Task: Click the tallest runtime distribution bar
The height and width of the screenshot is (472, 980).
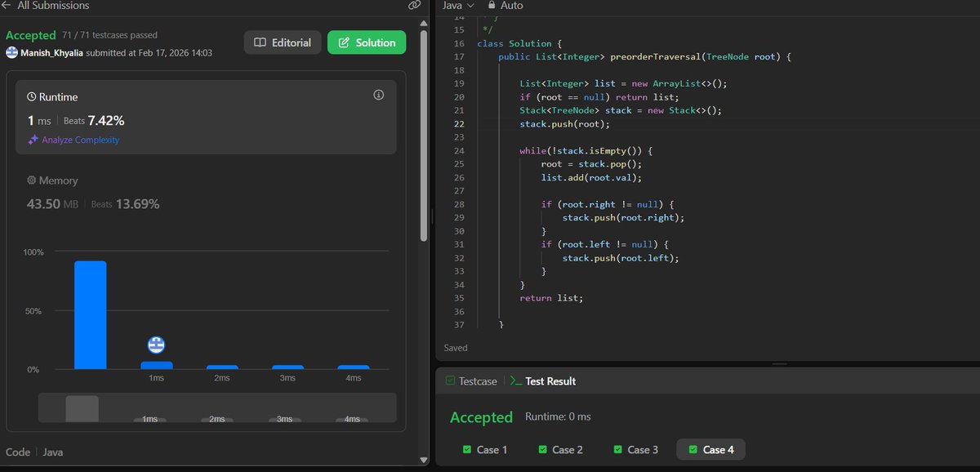Action: pyautogui.click(x=90, y=315)
